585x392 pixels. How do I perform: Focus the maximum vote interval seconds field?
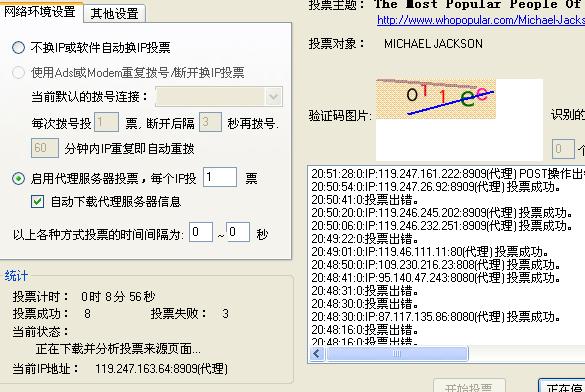(x=238, y=232)
